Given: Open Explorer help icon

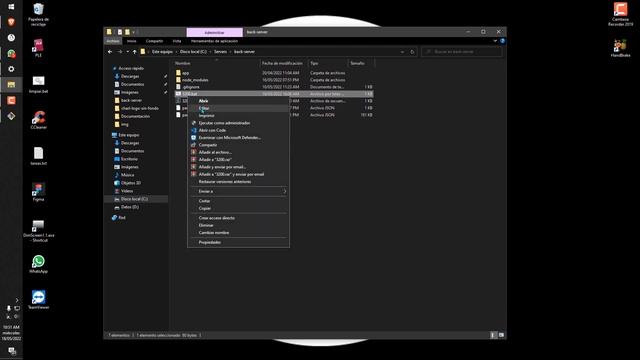Looking at the screenshot, I should 502,41.
